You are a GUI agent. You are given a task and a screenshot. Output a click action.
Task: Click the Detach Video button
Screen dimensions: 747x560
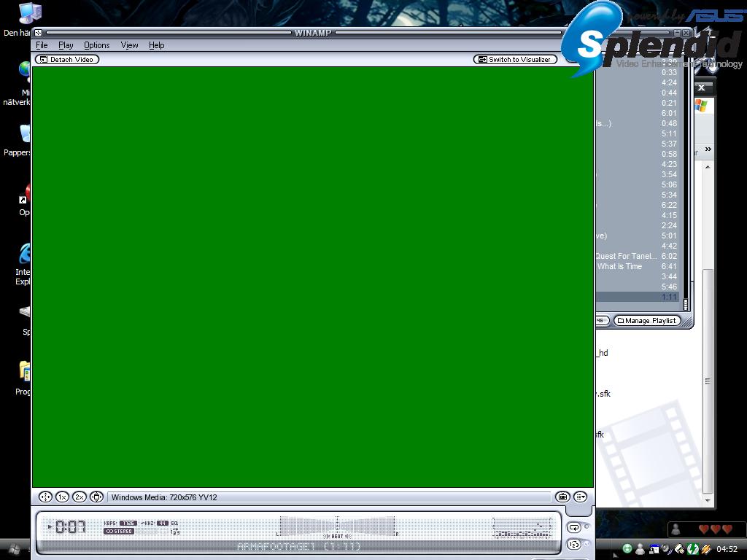click(67, 60)
